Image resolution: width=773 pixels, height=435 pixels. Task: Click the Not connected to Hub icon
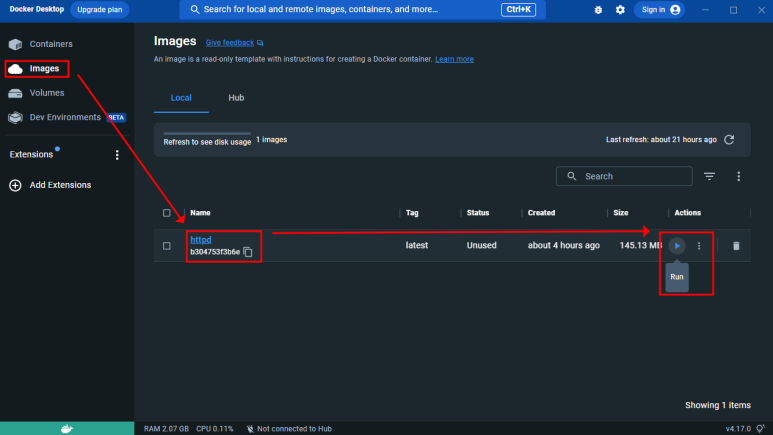[250, 429]
